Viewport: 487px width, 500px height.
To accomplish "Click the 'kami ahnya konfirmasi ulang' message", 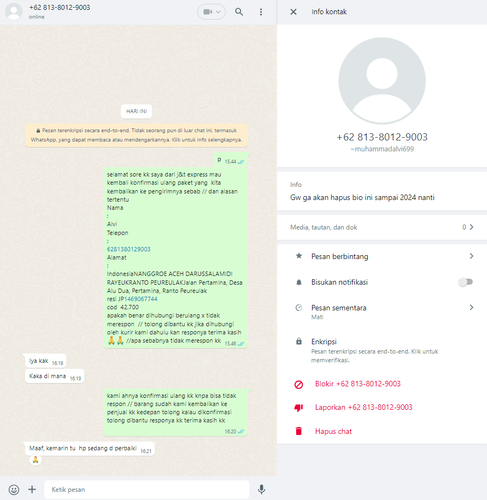I will pos(175,412).
